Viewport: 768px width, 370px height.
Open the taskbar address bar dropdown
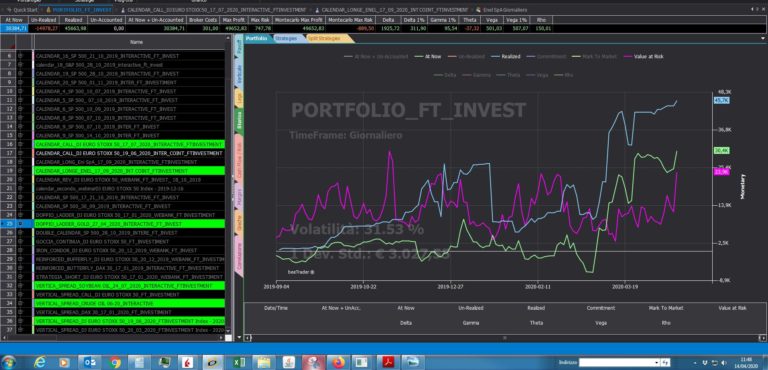coord(657,362)
